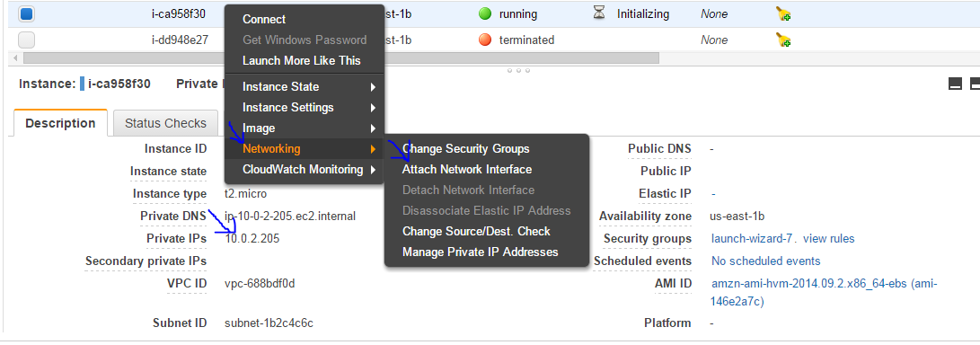Choose Manage Private IP Addresses
The width and height of the screenshot is (980, 345).
[x=480, y=252]
